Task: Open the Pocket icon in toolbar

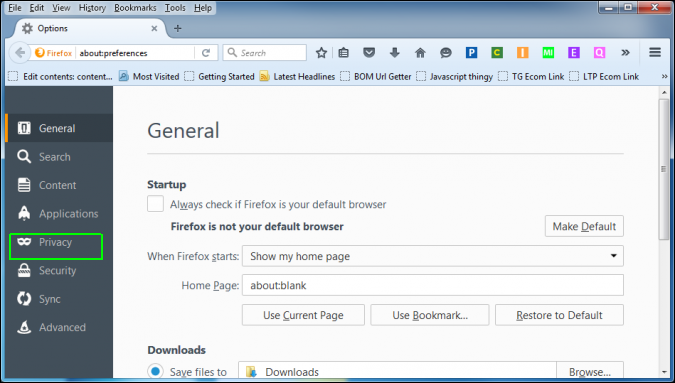Action: point(369,53)
